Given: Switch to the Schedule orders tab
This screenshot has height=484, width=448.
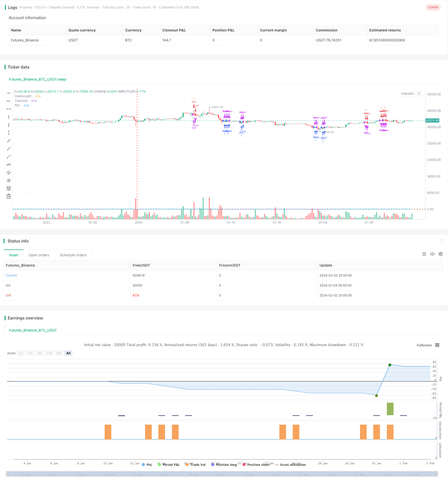Looking at the screenshot, I should coord(73,255).
